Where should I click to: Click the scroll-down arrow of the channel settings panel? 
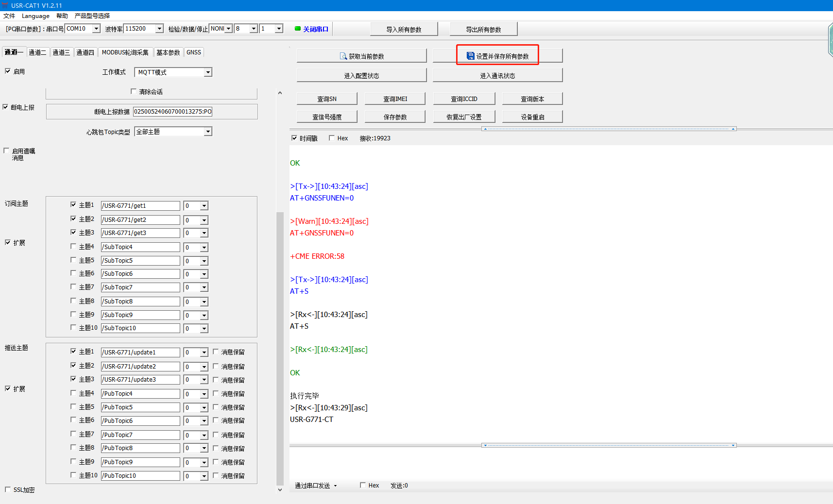280,490
